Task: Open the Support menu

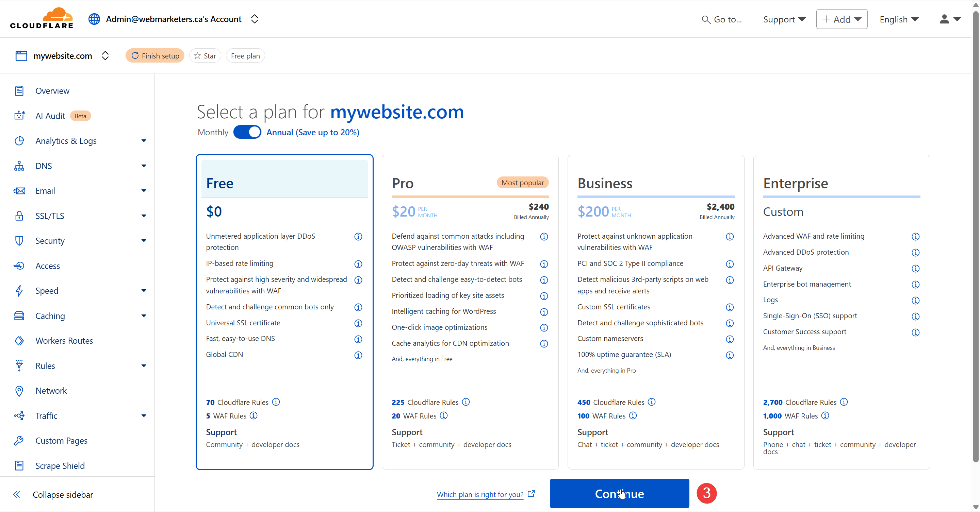Action: tap(784, 19)
